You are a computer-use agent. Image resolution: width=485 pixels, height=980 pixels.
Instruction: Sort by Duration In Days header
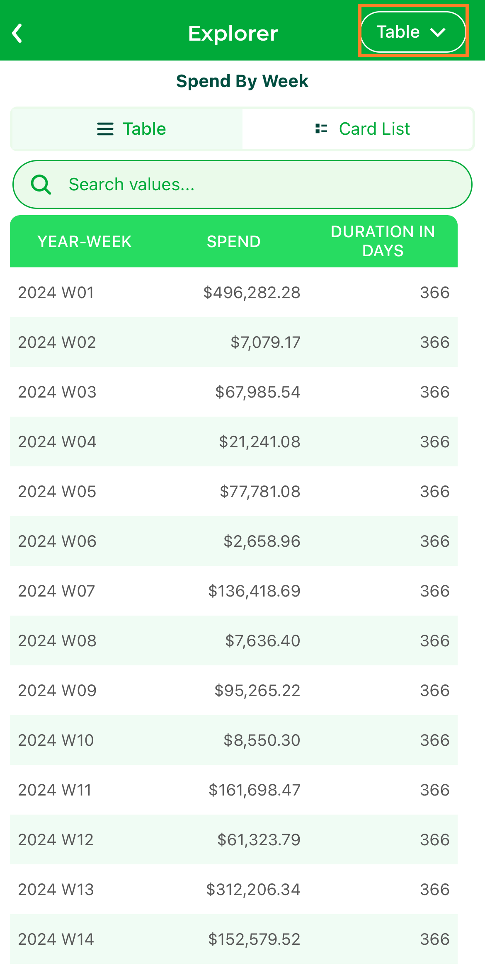tap(383, 241)
